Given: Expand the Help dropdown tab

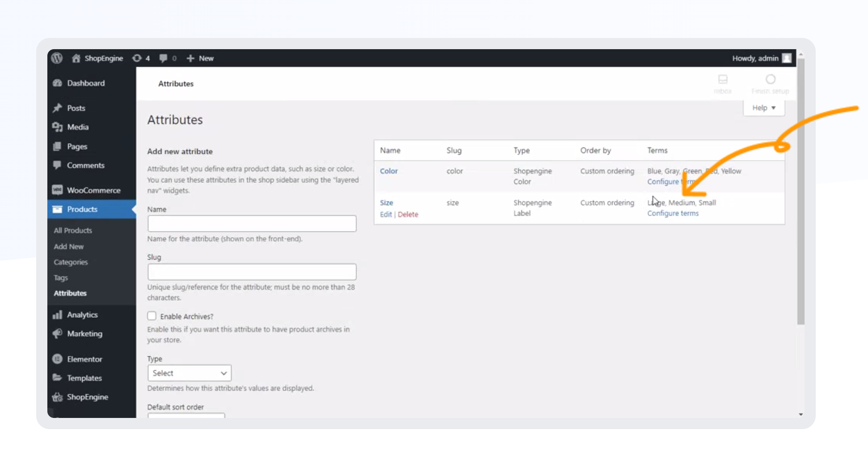Looking at the screenshot, I should tap(764, 108).
